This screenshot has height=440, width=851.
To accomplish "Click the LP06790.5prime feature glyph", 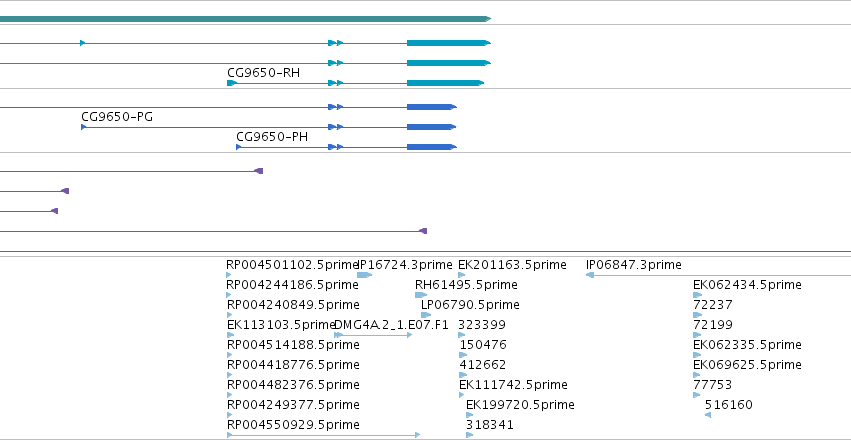I will [426, 315].
